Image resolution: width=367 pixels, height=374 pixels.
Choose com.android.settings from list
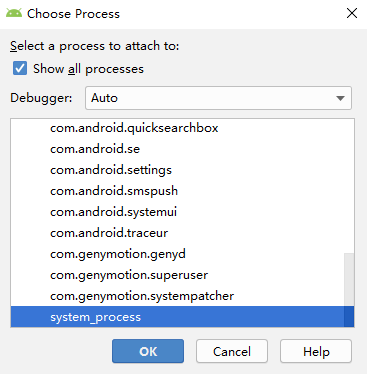point(182,170)
